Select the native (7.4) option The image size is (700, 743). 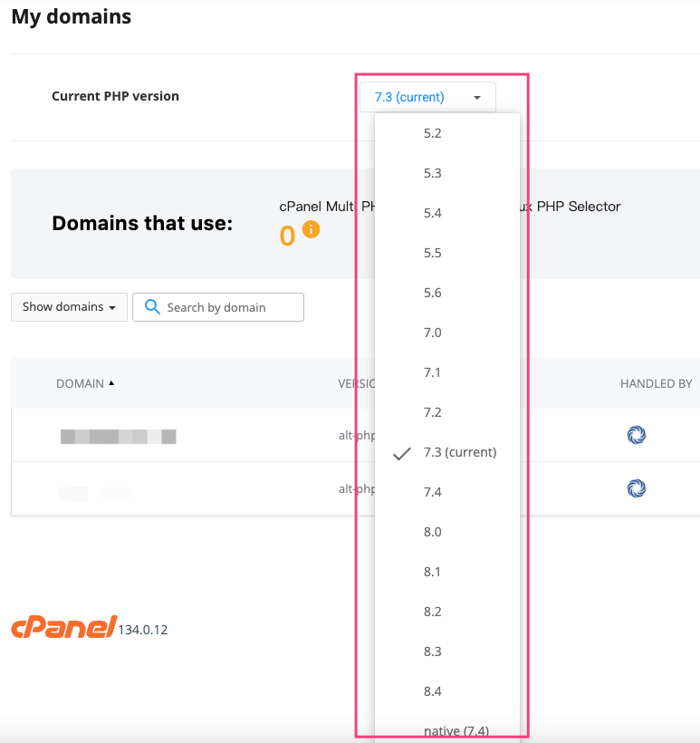coord(456,729)
